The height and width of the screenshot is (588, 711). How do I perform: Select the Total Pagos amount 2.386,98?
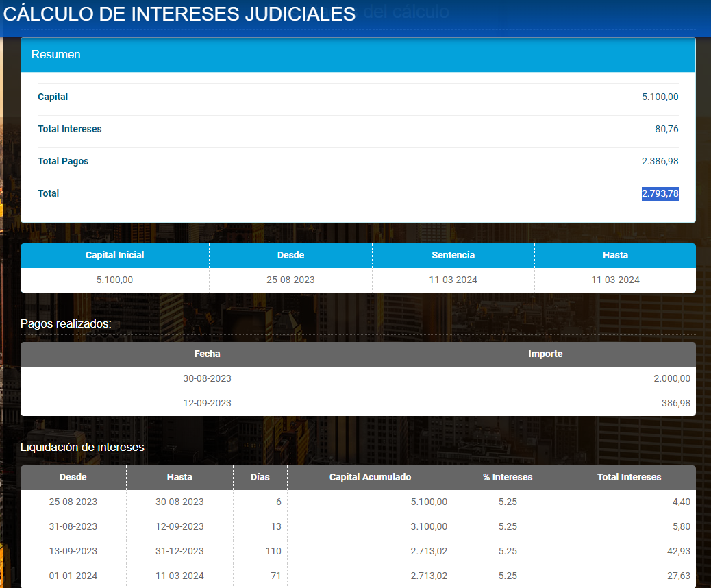click(660, 161)
